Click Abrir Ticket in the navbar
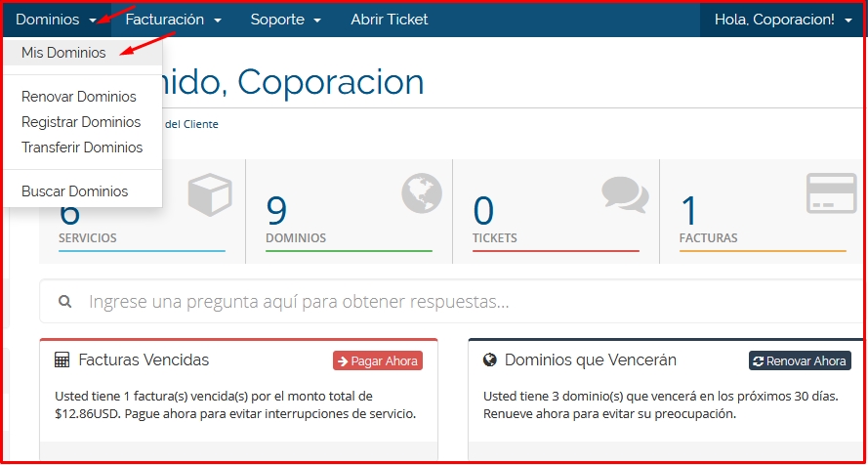The image size is (868, 465). click(390, 20)
